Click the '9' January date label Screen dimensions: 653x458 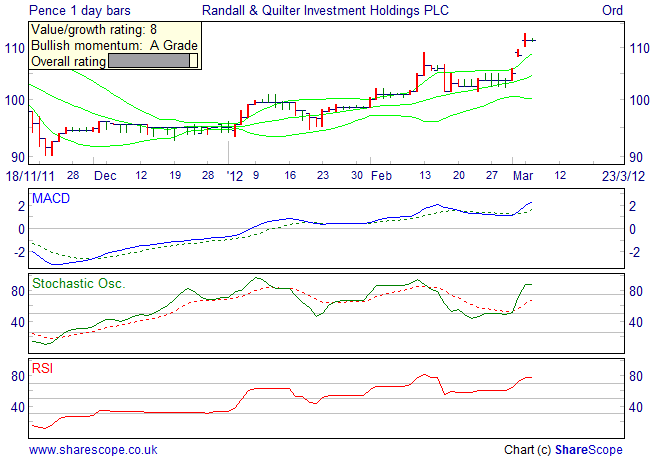coord(256,175)
